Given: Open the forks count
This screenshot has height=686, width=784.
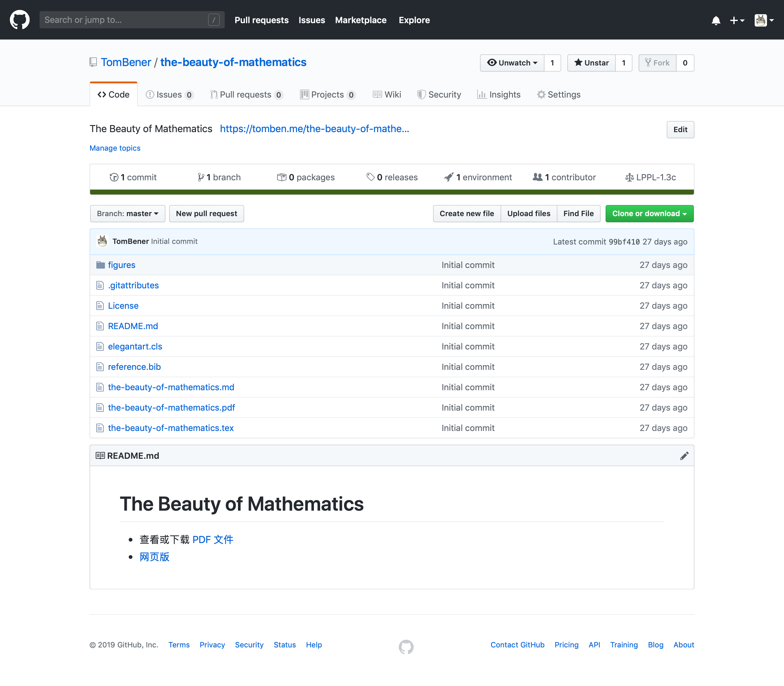Looking at the screenshot, I should tap(685, 63).
